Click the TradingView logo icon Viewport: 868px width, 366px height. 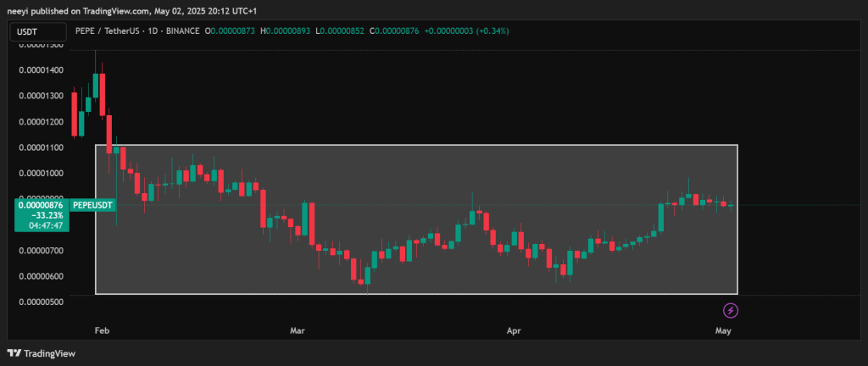pyautogui.click(x=14, y=352)
